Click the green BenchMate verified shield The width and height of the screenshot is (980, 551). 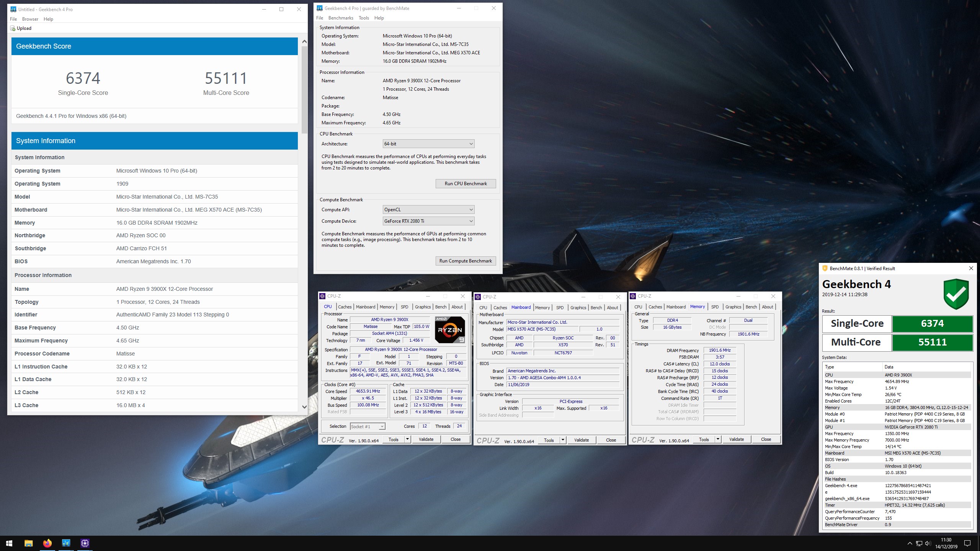tap(956, 294)
